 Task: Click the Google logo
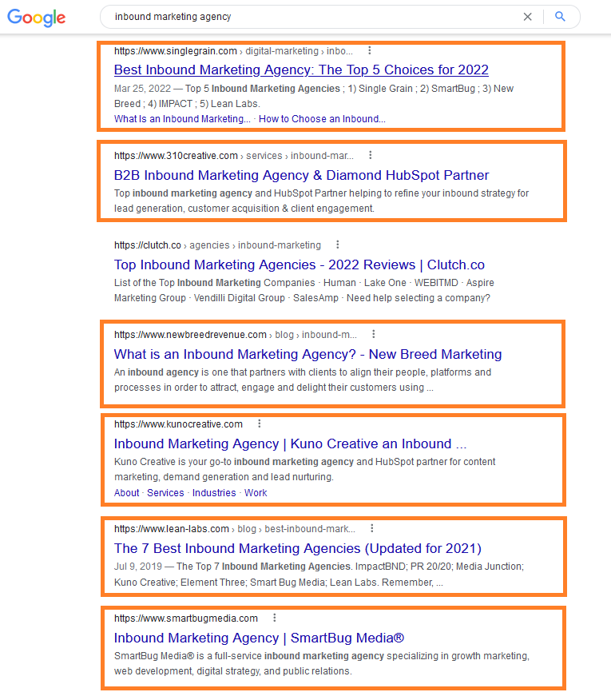[36, 18]
